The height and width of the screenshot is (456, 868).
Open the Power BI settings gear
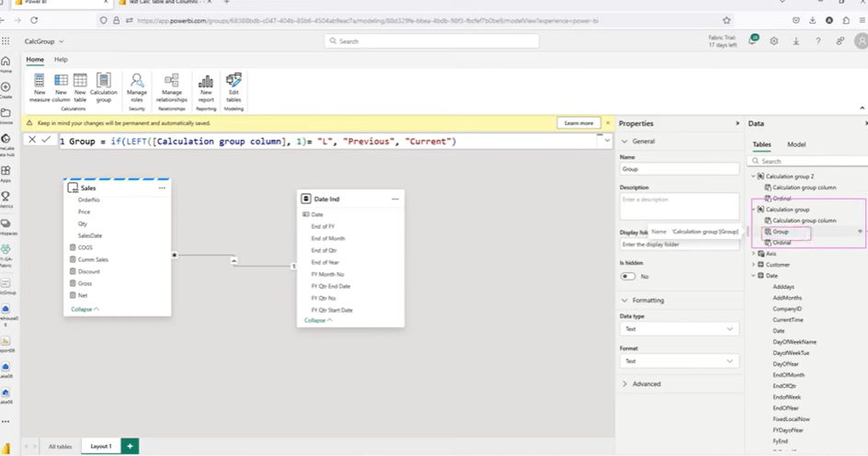tap(774, 41)
